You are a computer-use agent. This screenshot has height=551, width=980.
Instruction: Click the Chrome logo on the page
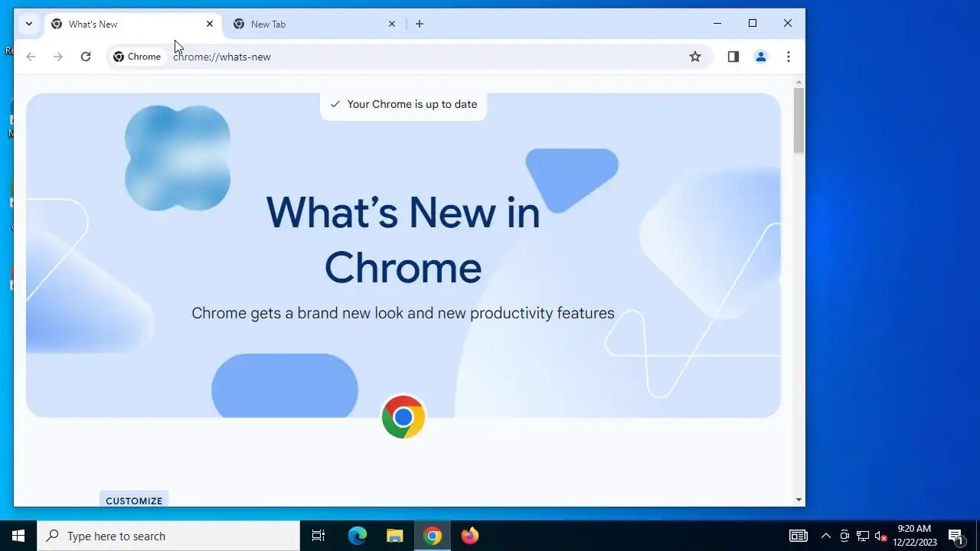pyautogui.click(x=403, y=417)
